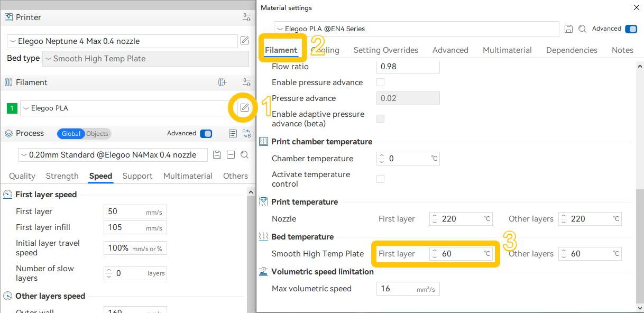This screenshot has width=644, height=313.
Task: Edit the Elegoo Neptune 4 Max printer preset
Action: point(244,41)
